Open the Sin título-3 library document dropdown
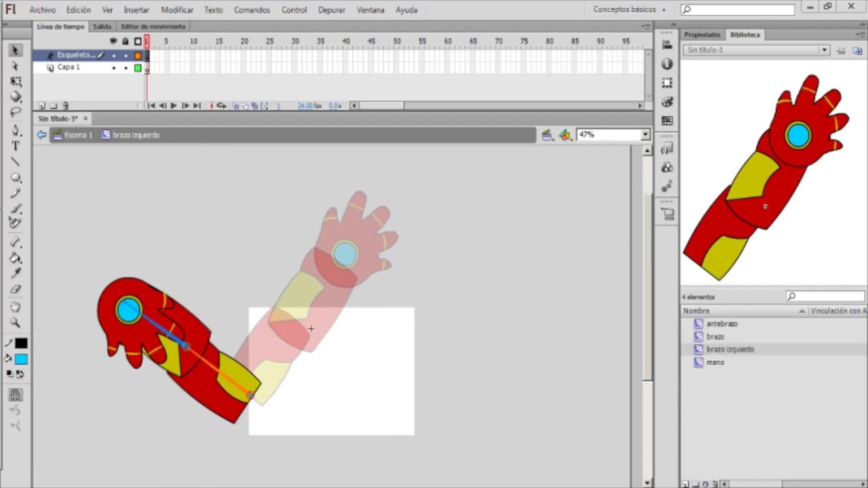Viewport: 868px width, 488px height. 824,50
